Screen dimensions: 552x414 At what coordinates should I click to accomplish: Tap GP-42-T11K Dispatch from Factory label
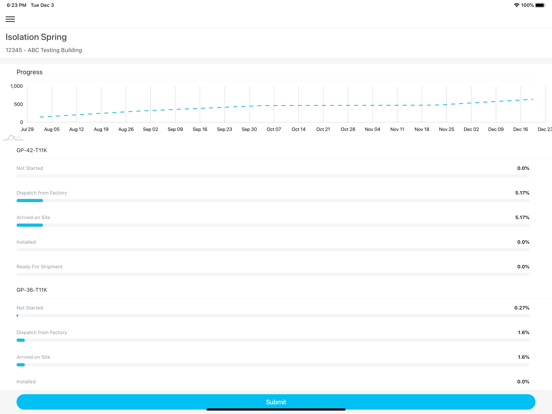click(42, 193)
